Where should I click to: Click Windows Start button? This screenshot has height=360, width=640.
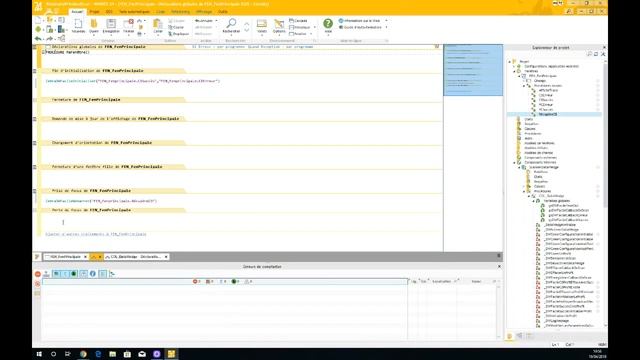tap(39, 354)
